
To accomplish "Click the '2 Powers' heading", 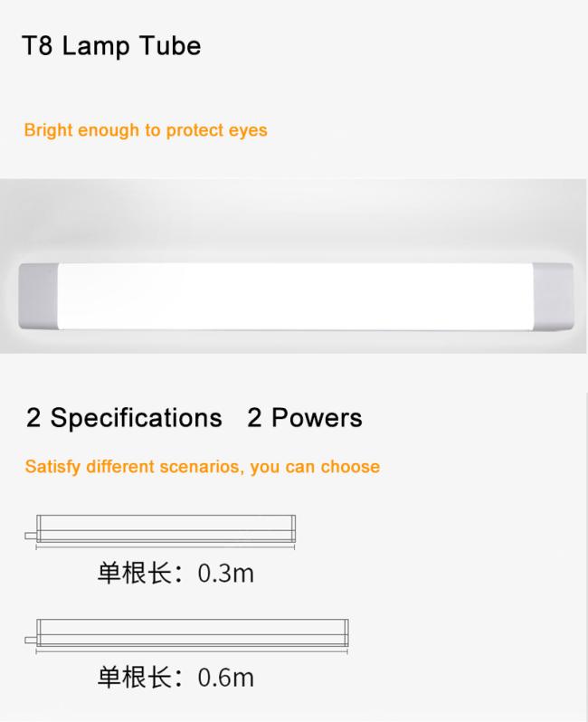I will point(305,418).
